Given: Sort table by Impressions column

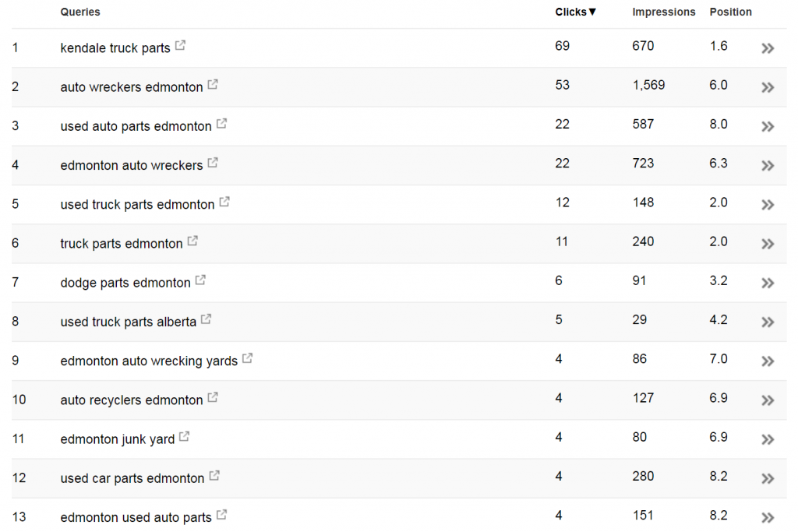Looking at the screenshot, I should pyautogui.click(x=664, y=12).
